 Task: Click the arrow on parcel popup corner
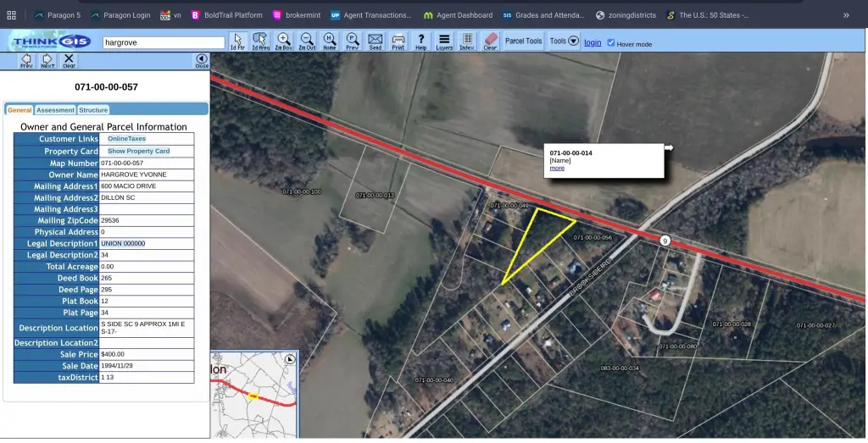click(x=669, y=147)
